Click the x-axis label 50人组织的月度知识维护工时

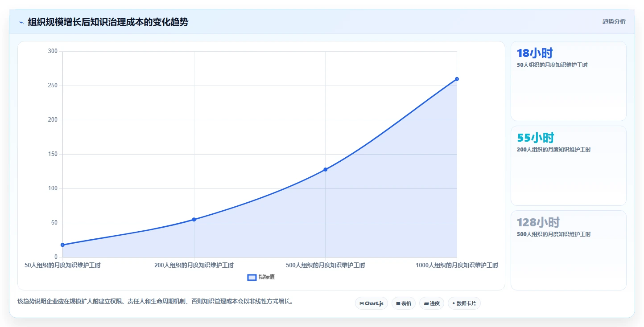pyautogui.click(x=62, y=265)
